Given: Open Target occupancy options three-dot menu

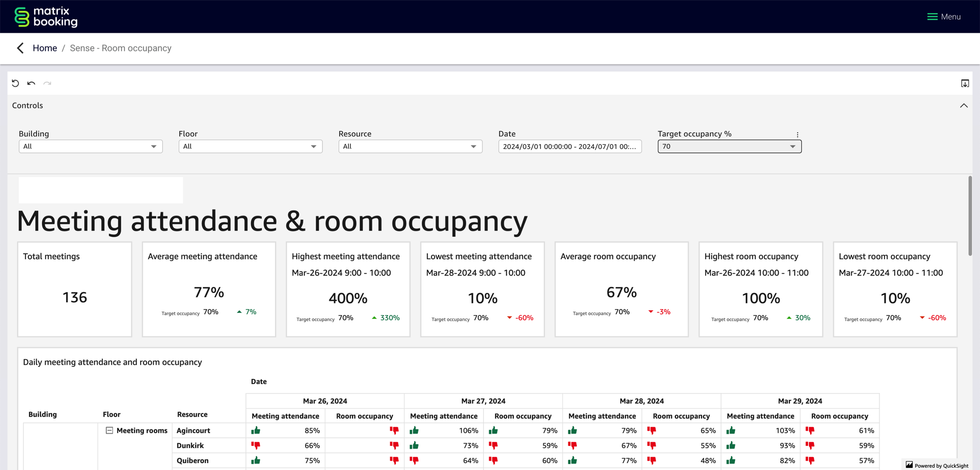Looking at the screenshot, I should click(x=797, y=134).
